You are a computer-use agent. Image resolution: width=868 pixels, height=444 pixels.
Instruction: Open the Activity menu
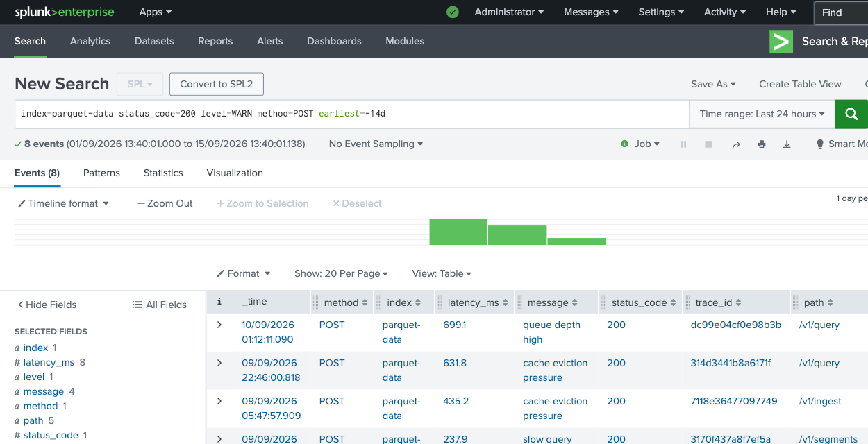tap(725, 12)
